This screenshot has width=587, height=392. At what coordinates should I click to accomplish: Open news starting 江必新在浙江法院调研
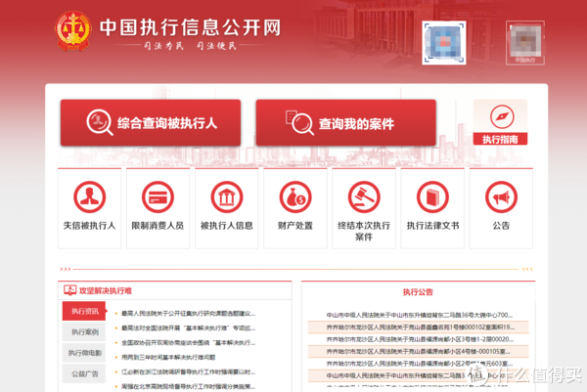click(188, 371)
